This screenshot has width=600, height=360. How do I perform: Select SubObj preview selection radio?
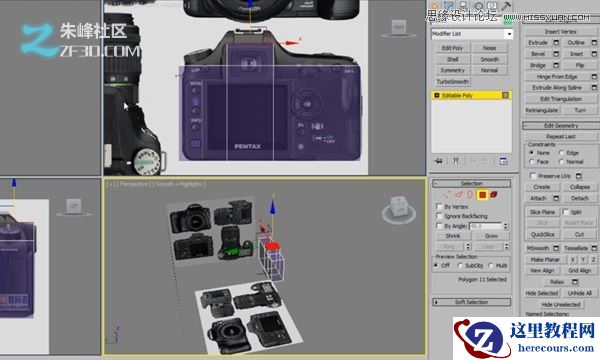pyautogui.click(x=460, y=266)
